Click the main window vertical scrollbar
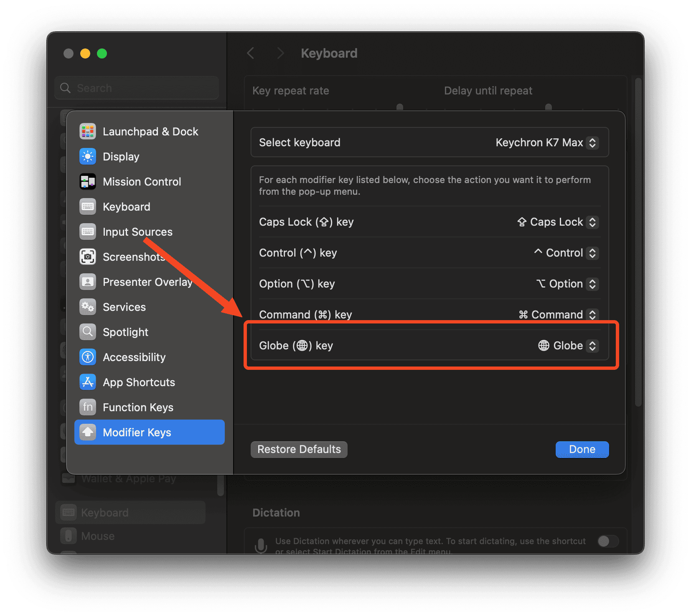Viewport: 691px width, 616px height. [638, 242]
